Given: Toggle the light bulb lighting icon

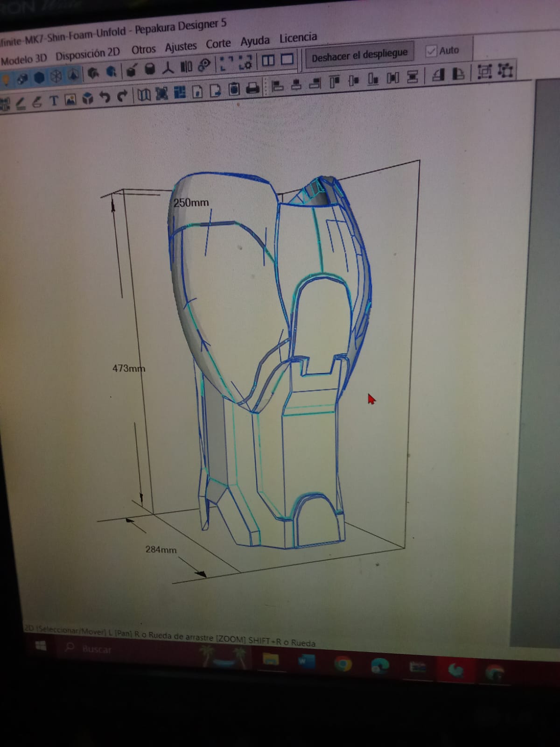Looking at the screenshot, I should [5, 79].
